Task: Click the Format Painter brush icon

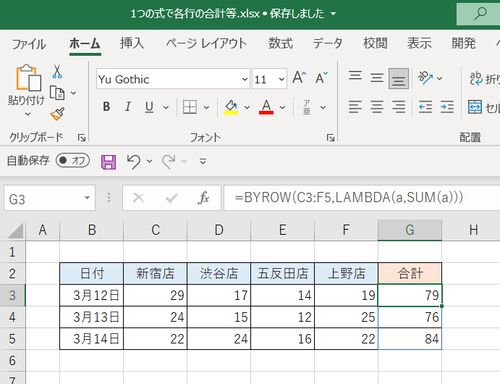Action: (x=57, y=114)
